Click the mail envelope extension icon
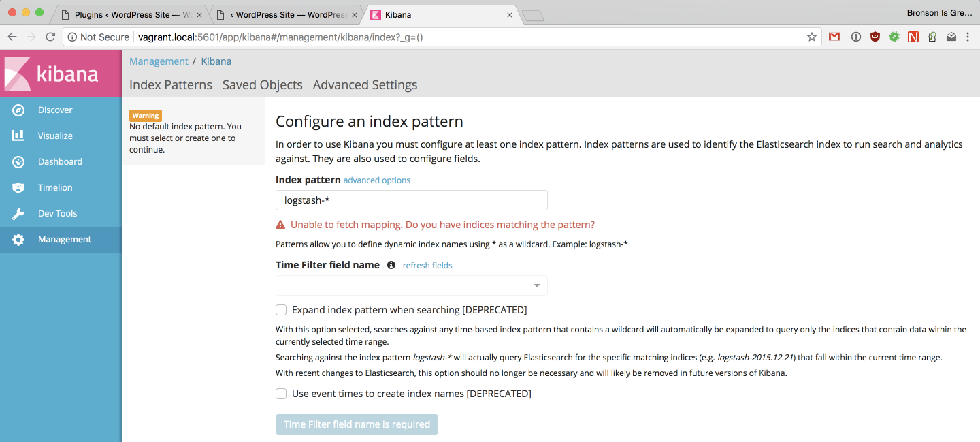980x442 pixels. click(x=951, y=37)
